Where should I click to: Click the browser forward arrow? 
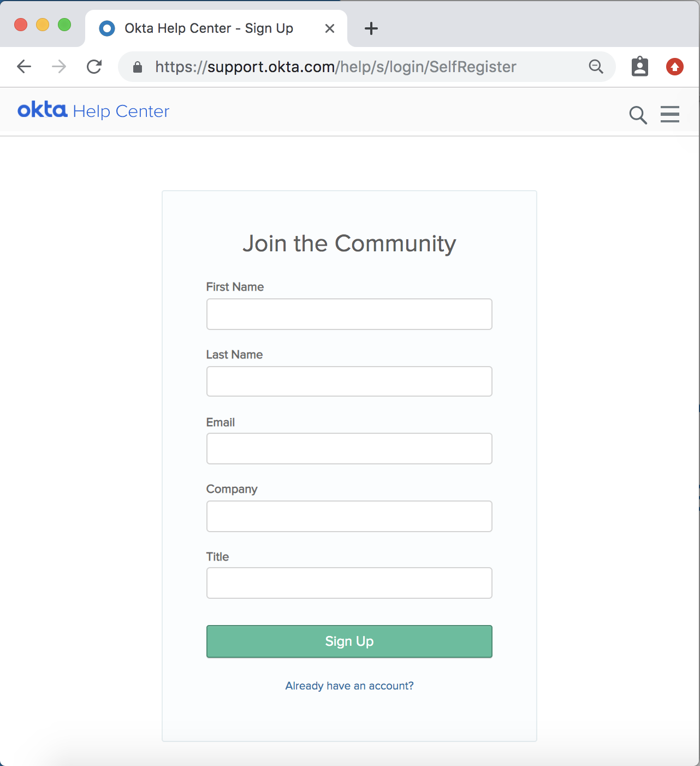coord(59,67)
